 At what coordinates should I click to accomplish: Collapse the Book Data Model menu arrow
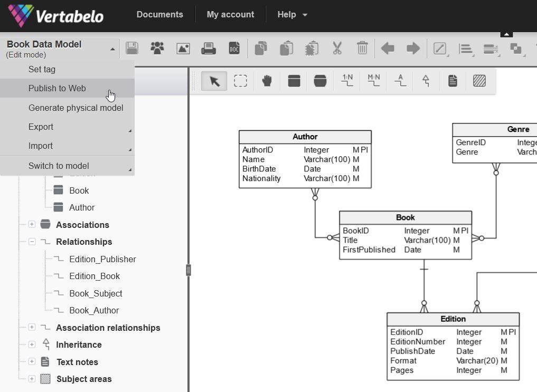[112, 49]
